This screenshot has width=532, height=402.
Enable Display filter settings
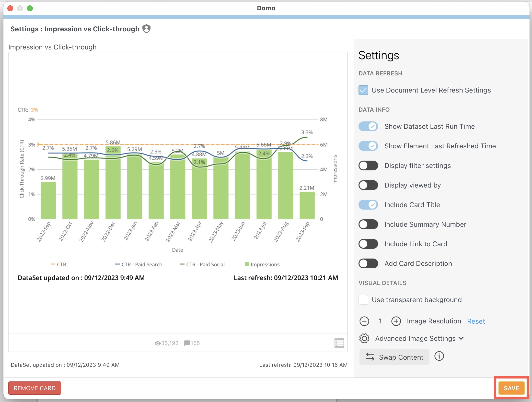click(368, 166)
